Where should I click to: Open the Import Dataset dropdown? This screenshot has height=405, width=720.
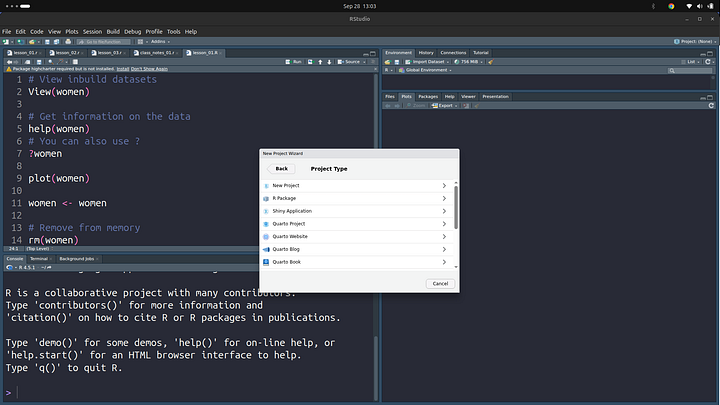427,62
